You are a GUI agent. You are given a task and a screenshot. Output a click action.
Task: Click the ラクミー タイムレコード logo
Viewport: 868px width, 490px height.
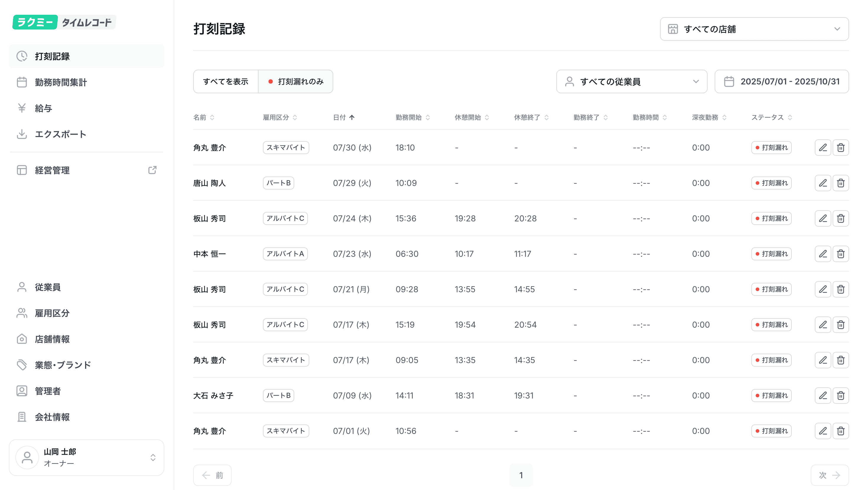64,22
